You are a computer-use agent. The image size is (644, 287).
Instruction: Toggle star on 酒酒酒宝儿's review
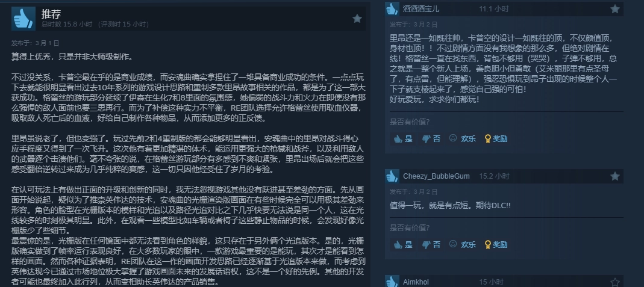tap(615, 9)
